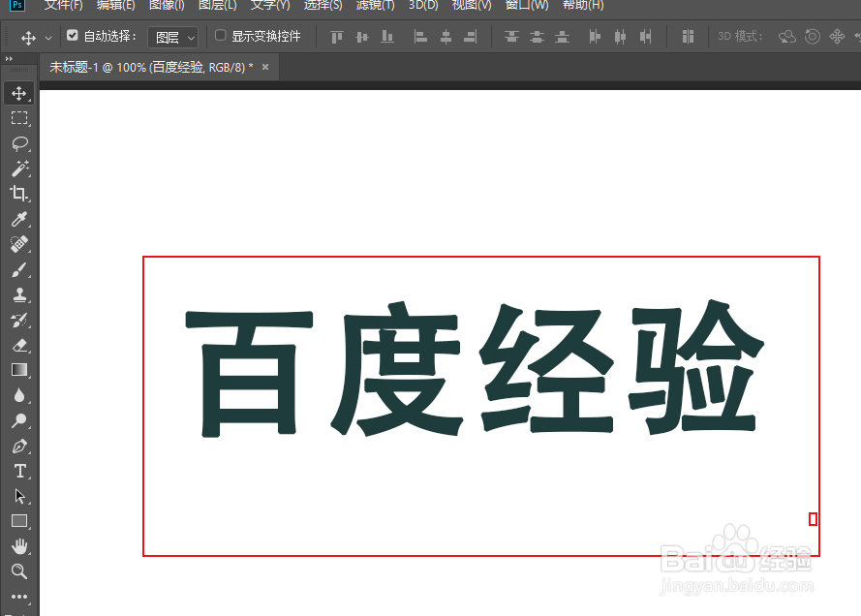Open the 3D(D) menu
Viewport: 861px width, 616px height.
pos(423,5)
